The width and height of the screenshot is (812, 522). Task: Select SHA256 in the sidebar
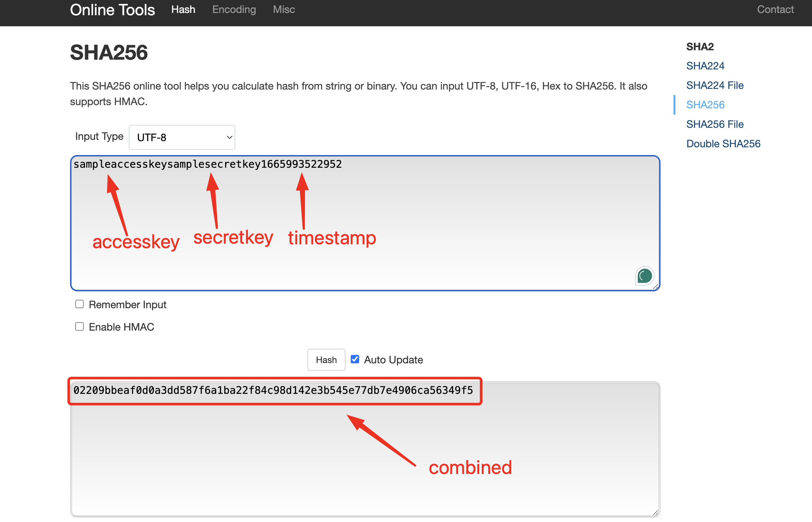coord(705,105)
